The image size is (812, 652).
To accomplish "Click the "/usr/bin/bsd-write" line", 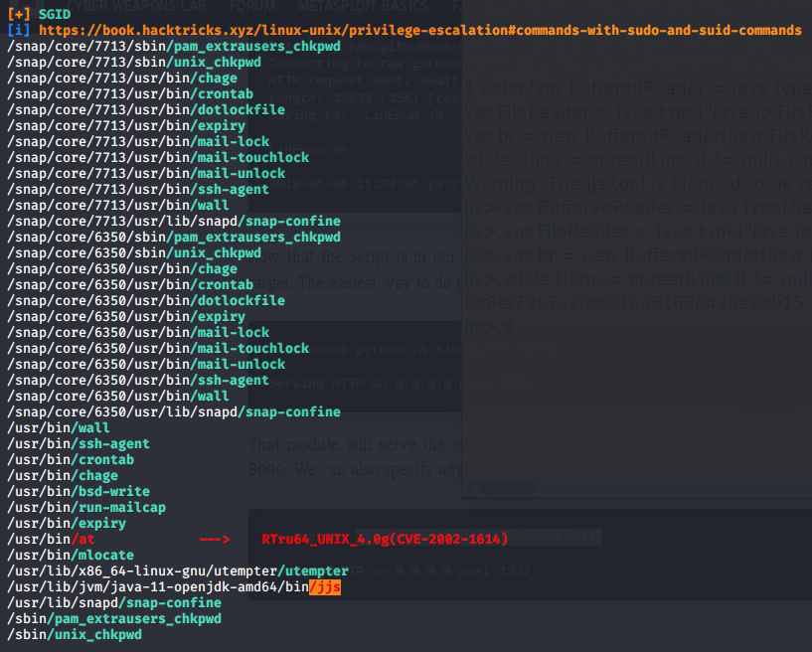I will (x=79, y=491).
